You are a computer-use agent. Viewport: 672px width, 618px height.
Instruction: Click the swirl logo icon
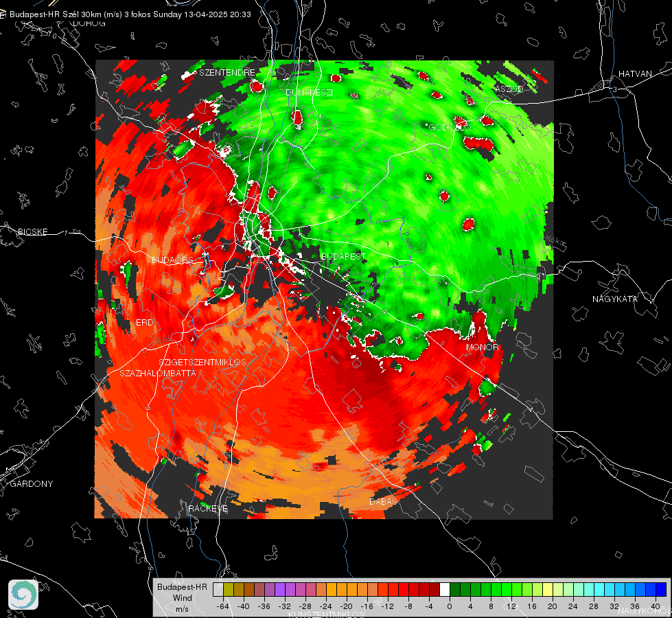[x=23, y=595]
